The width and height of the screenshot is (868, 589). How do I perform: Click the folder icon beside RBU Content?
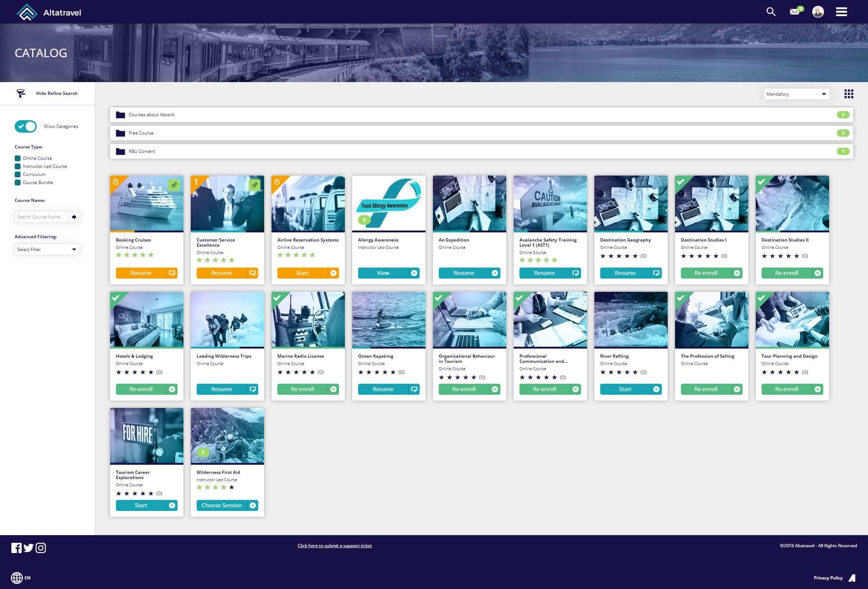[x=120, y=151]
